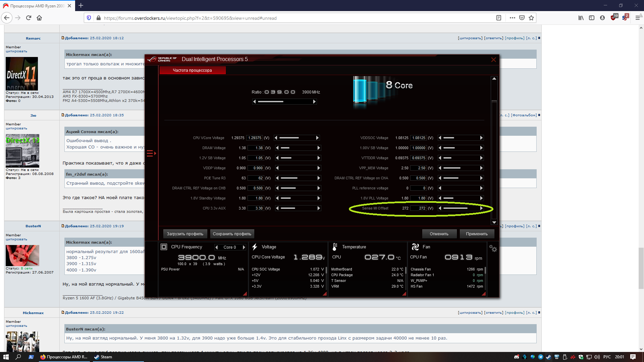Click the Firefox home icon
The width and height of the screenshot is (644, 362).
tap(39, 18)
